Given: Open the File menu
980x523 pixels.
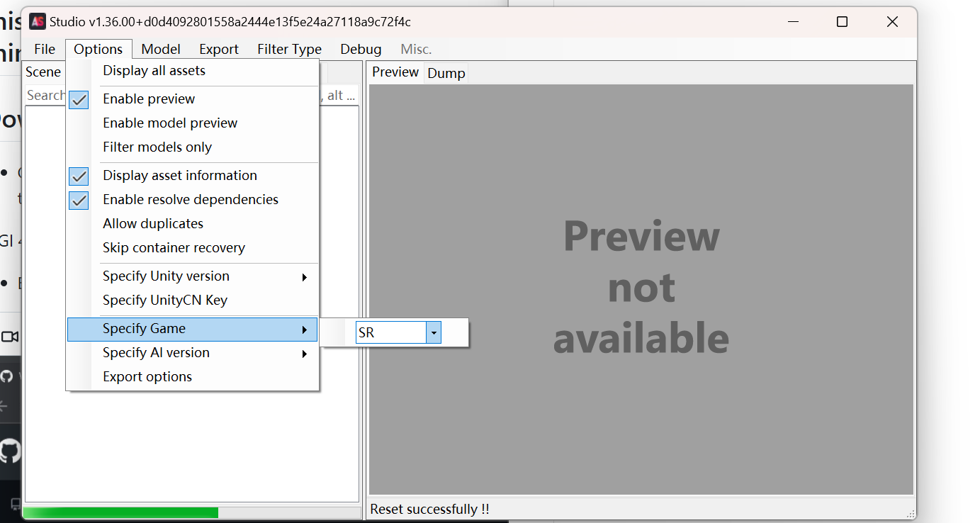Looking at the screenshot, I should [x=45, y=49].
